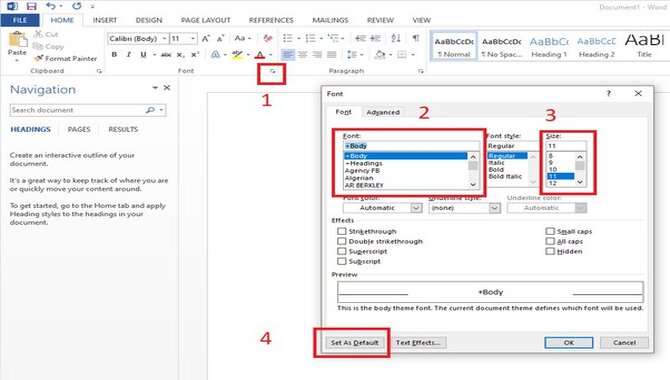Image resolution: width=670 pixels, height=380 pixels.
Task: Check All caps option
Action: 550,241
